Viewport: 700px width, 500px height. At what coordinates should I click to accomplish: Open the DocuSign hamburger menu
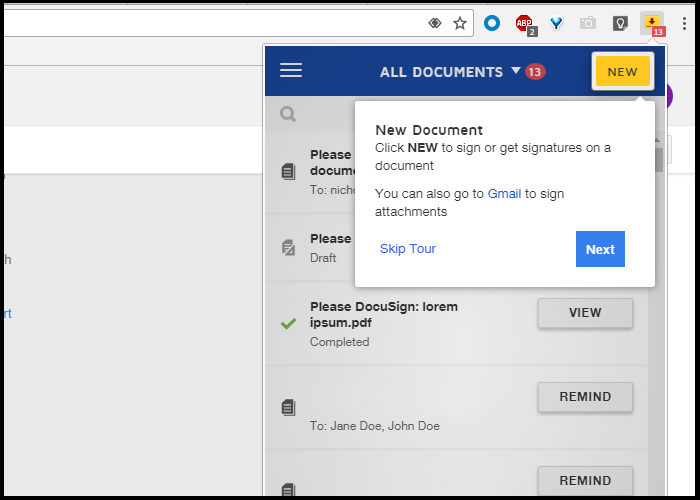point(291,70)
